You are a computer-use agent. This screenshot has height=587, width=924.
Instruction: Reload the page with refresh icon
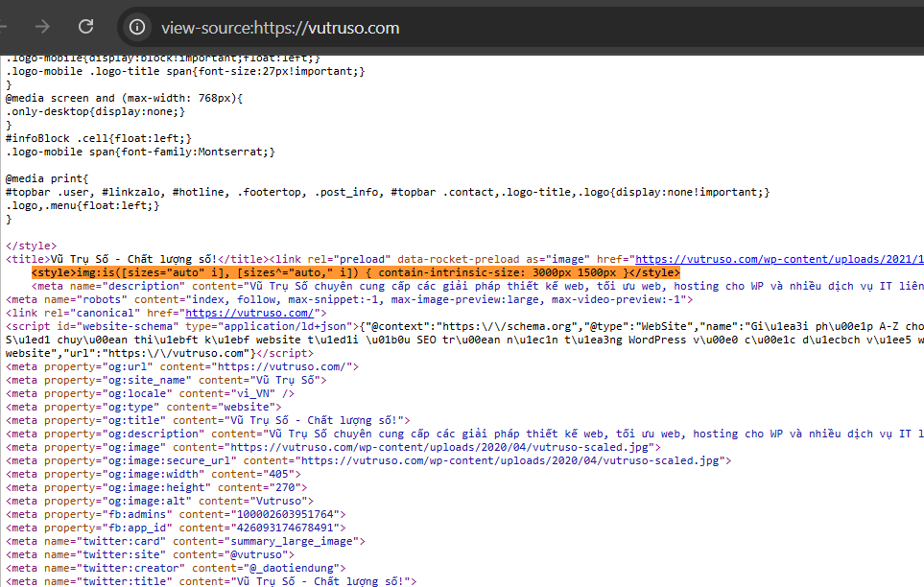[x=86, y=27]
